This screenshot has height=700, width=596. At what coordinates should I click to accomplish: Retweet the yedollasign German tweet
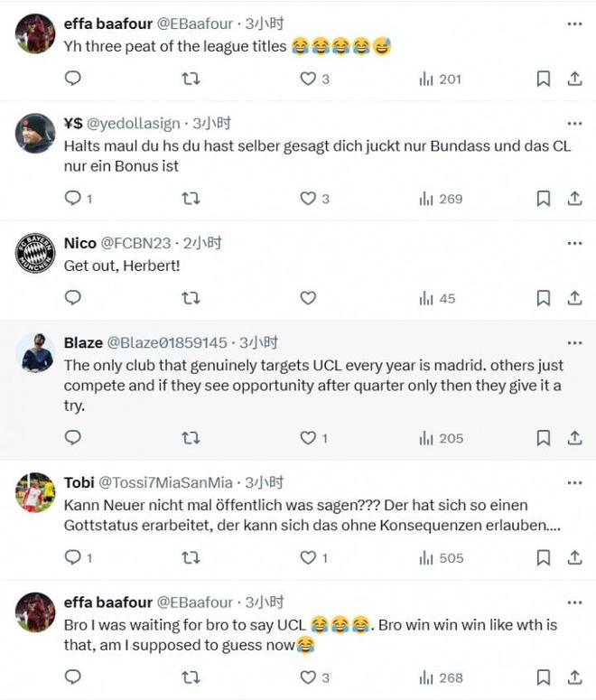click(x=191, y=198)
